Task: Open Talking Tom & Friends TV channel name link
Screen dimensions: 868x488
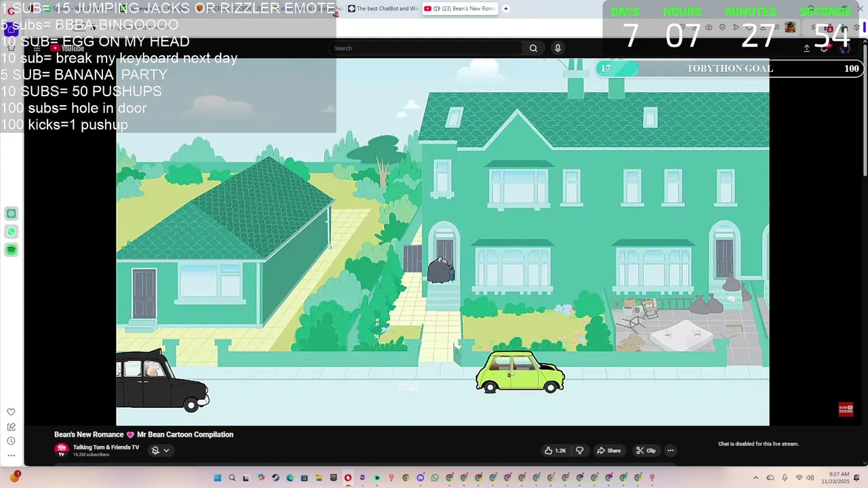Action: pos(106,447)
